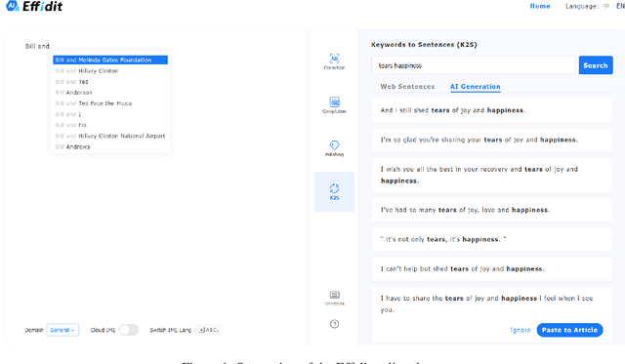Select sentence 'And I still shed tears'
Image resolution: width=625 pixels, height=364 pixels.
pos(492,110)
